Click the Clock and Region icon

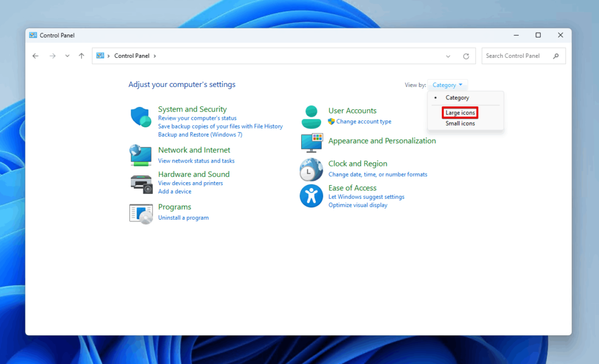point(311,169)
